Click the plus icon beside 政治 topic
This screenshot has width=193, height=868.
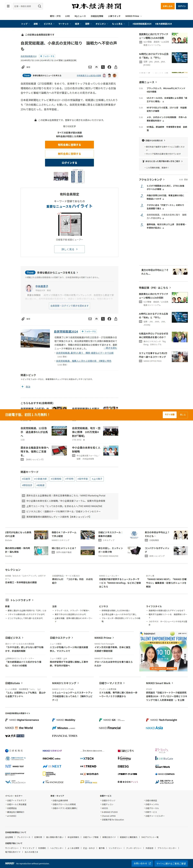[x=23, y=387]
